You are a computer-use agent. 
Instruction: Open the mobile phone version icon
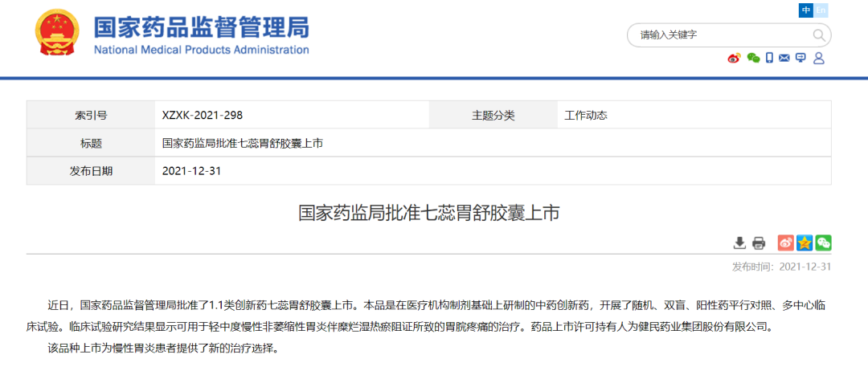(769, 58)
